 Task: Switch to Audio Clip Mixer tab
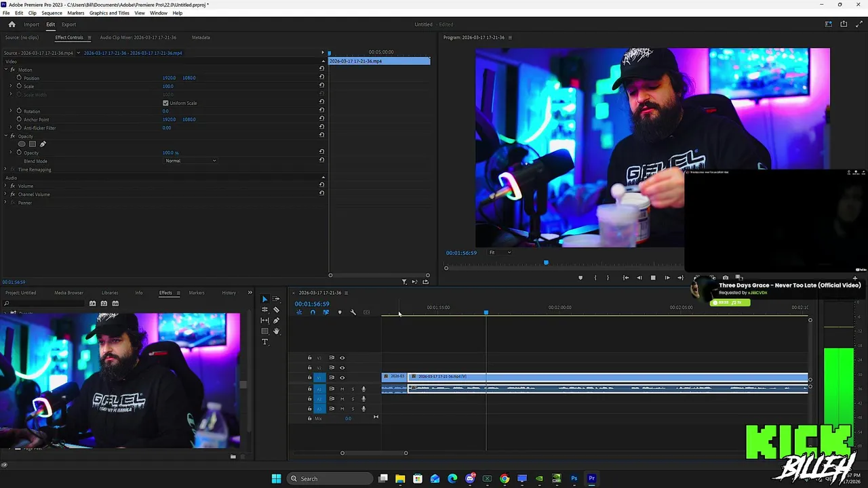pyautogui.click(x=138, y=37)
